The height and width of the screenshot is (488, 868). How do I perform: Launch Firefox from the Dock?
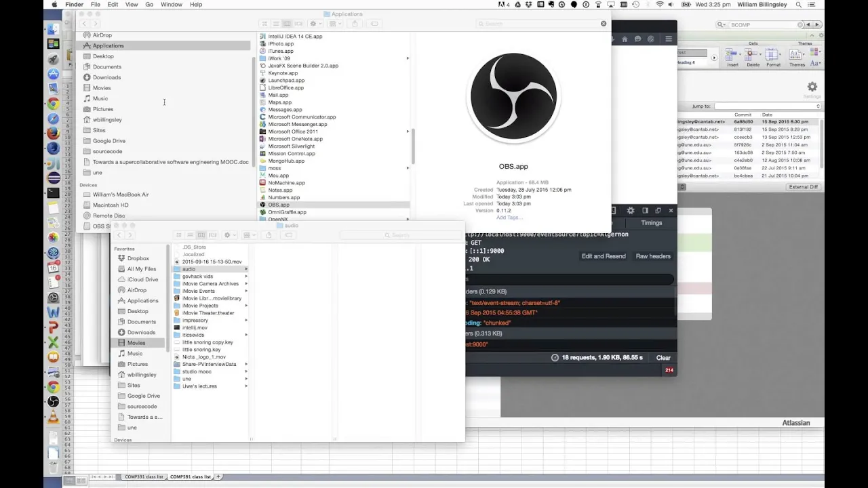pyautogui.click(x=54, y=133)
